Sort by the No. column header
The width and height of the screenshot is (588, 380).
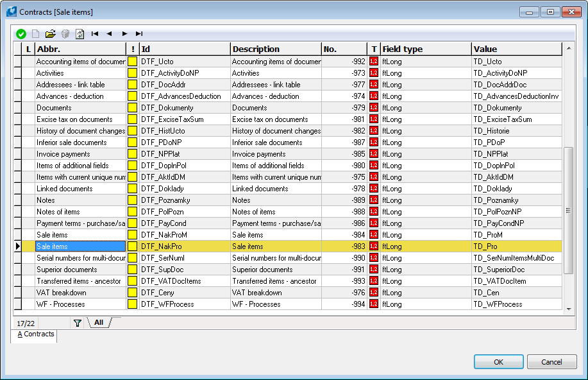344,49
